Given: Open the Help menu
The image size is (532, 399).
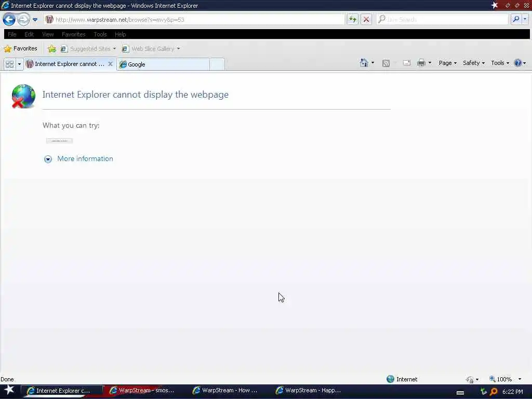Looking at the screenshot, I should [x=121, y=34].
